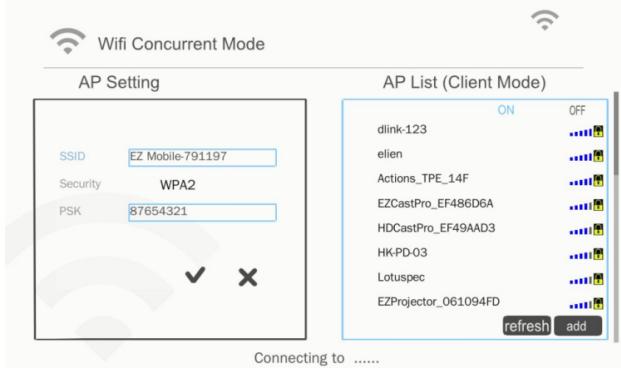Select the Actions_TPE_14F network
Screen dimensions: 621x368
tap(423, 179)
